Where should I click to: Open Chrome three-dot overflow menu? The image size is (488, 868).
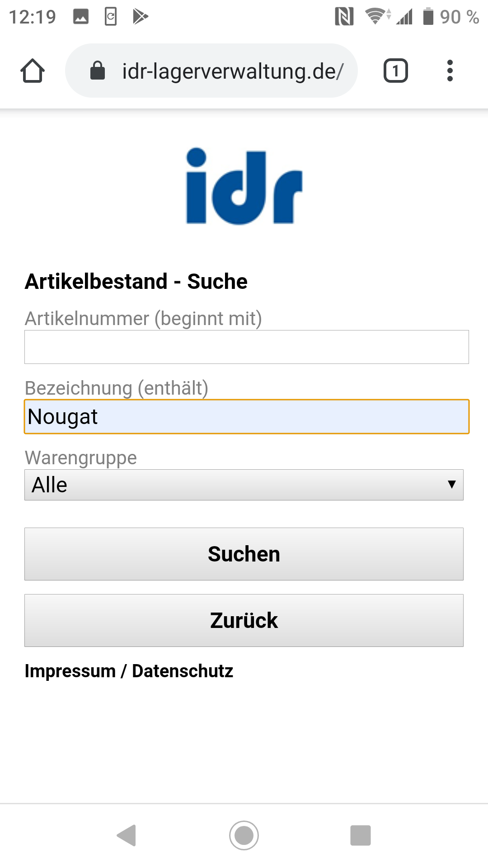click(x=450, y=71)
